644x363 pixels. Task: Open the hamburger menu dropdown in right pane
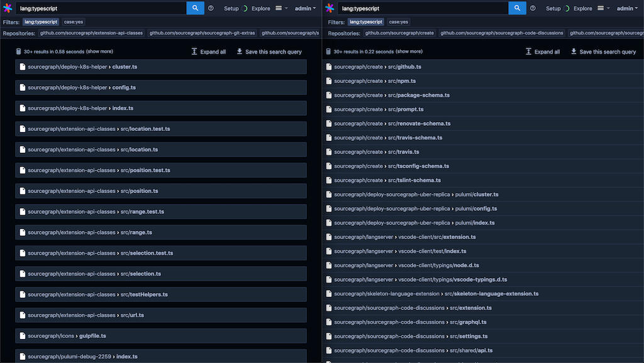(x=603, y=8)
